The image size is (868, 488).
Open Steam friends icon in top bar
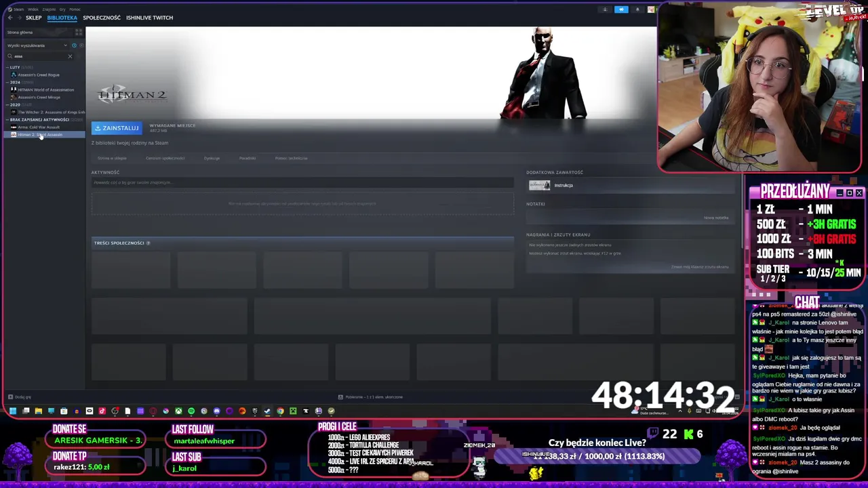click(605, 9)
